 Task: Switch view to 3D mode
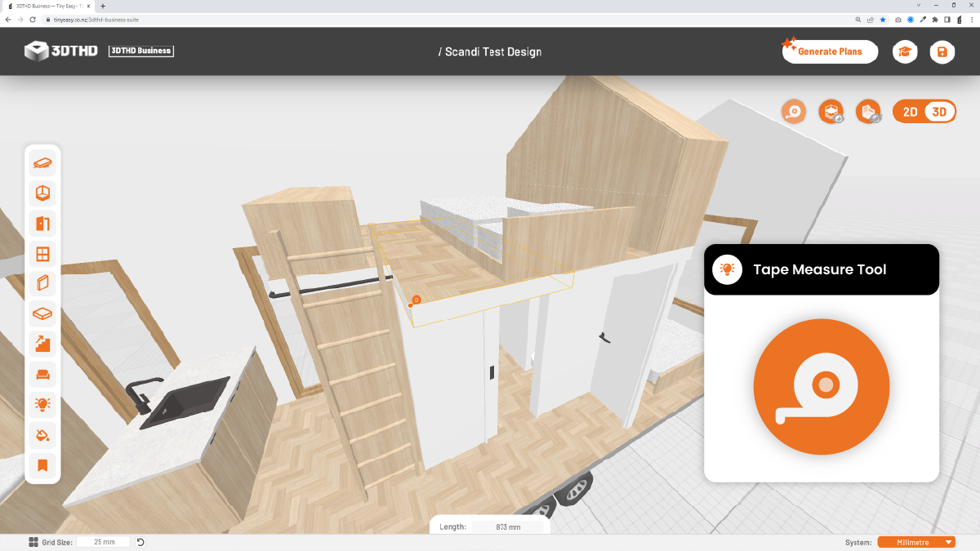[x=939, y=112]
